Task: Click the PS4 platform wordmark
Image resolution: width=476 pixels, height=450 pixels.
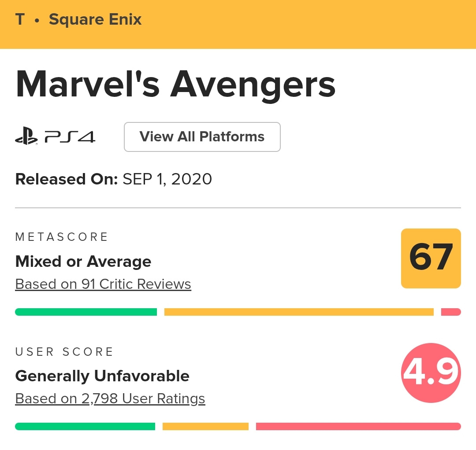Action: 70,137
